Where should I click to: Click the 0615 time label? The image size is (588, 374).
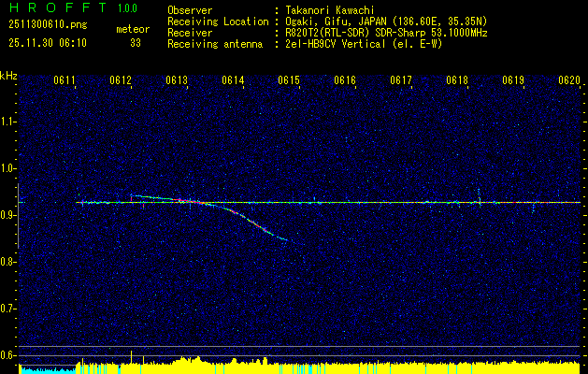tap(289, 81)
